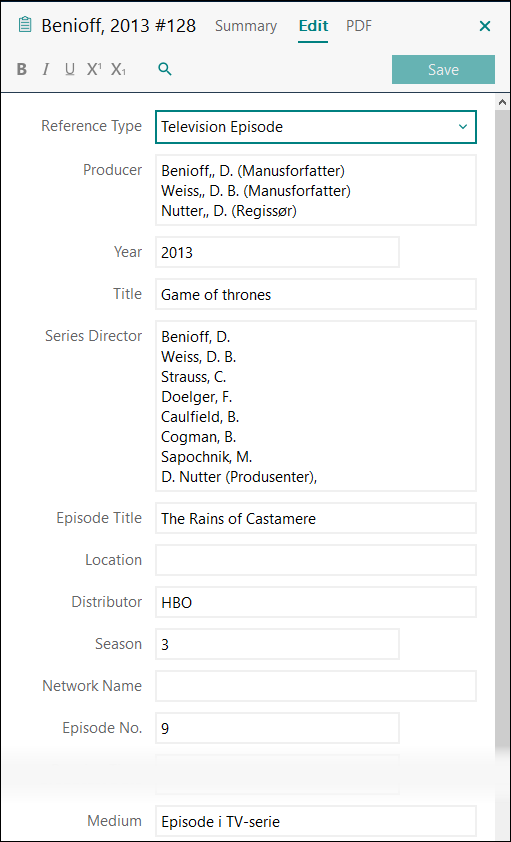Apply Subscript formatting
This screenshot has width=511, height=842.
point(119,69)
